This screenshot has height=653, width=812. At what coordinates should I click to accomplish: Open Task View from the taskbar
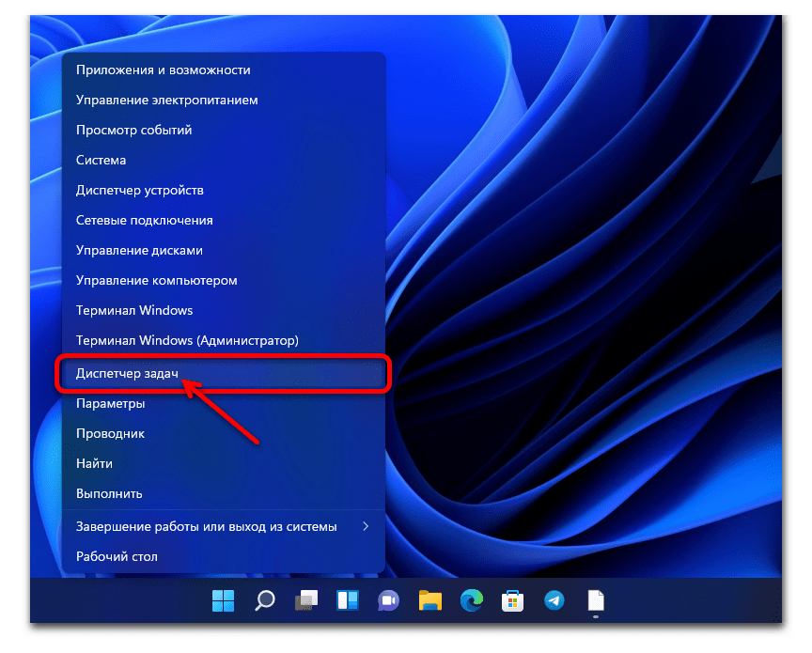pos(306,600)
